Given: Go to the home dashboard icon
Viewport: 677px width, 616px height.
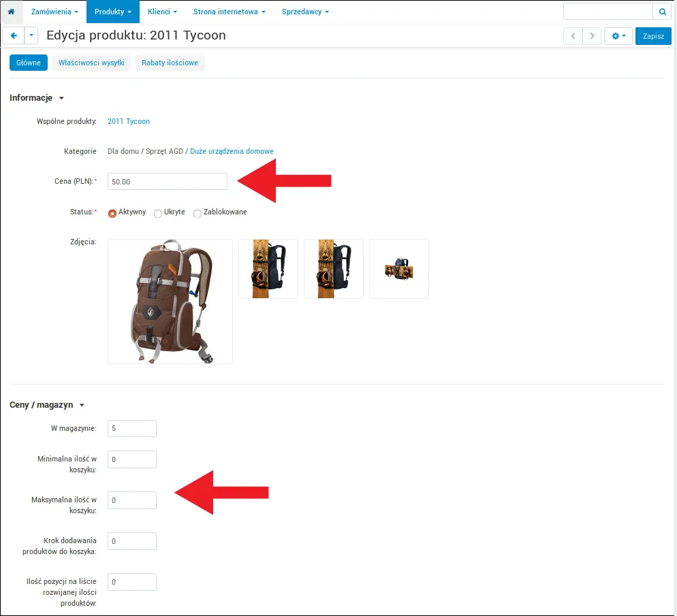Looking at the screenshot, I should 11,12.
